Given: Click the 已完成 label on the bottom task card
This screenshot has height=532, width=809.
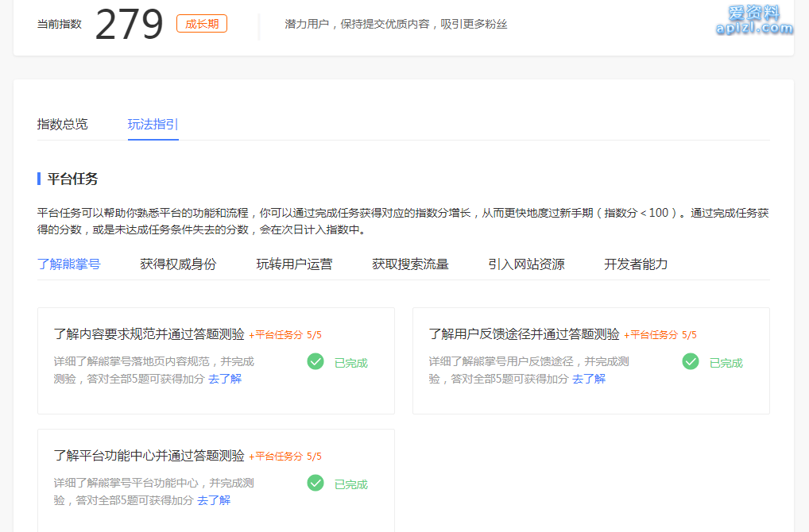Looking at the screenshot, I should 350,484.
